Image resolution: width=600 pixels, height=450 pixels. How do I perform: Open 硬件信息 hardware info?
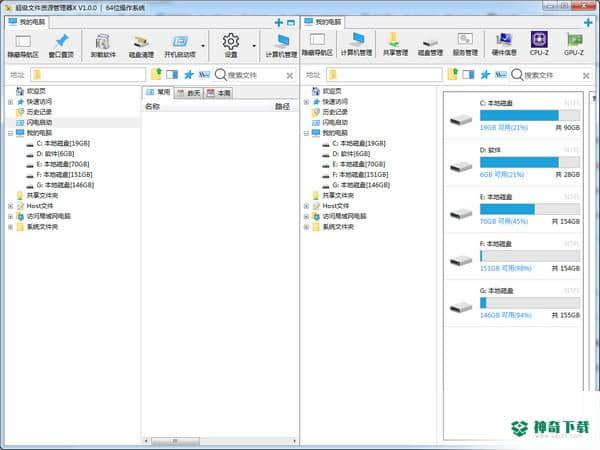click(x=504, y=45)
